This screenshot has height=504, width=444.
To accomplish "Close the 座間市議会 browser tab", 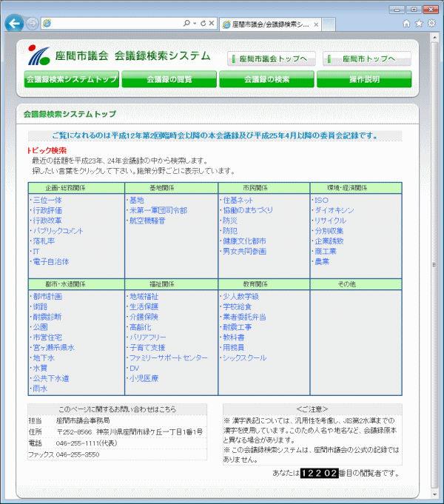I will pyautogui.click(x=316, y=24).
